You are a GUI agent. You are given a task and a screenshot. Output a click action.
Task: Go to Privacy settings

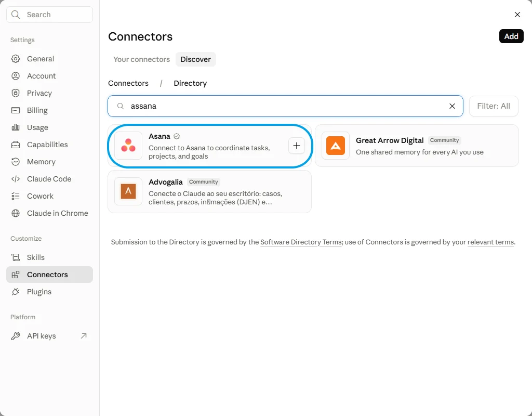[x=49, y=93]
